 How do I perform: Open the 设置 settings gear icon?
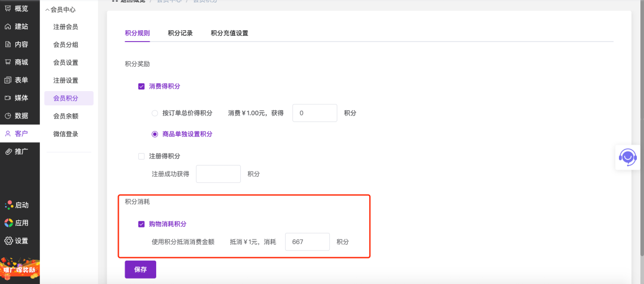[8, 241]
